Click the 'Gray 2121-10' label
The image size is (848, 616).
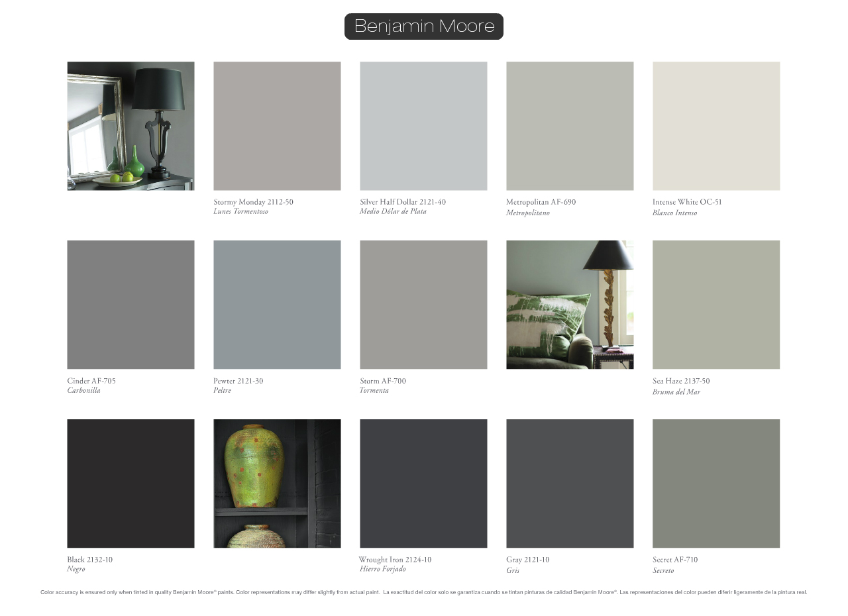pos(527,560)
